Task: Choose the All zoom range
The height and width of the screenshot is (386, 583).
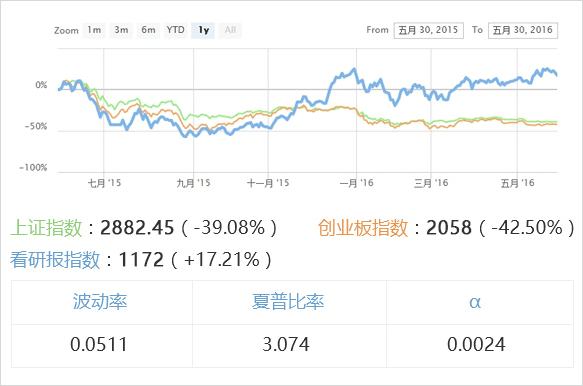Action: (230, 30)
